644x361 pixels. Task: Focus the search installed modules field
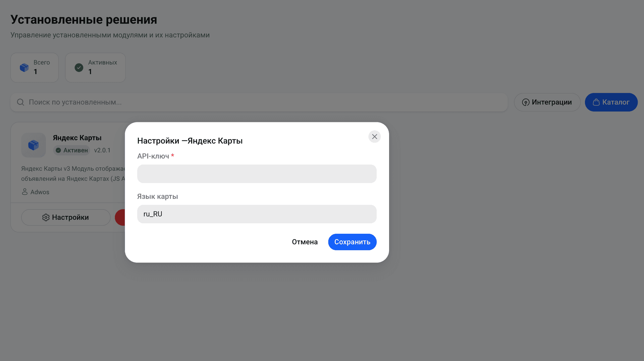[x=259, y=102]
